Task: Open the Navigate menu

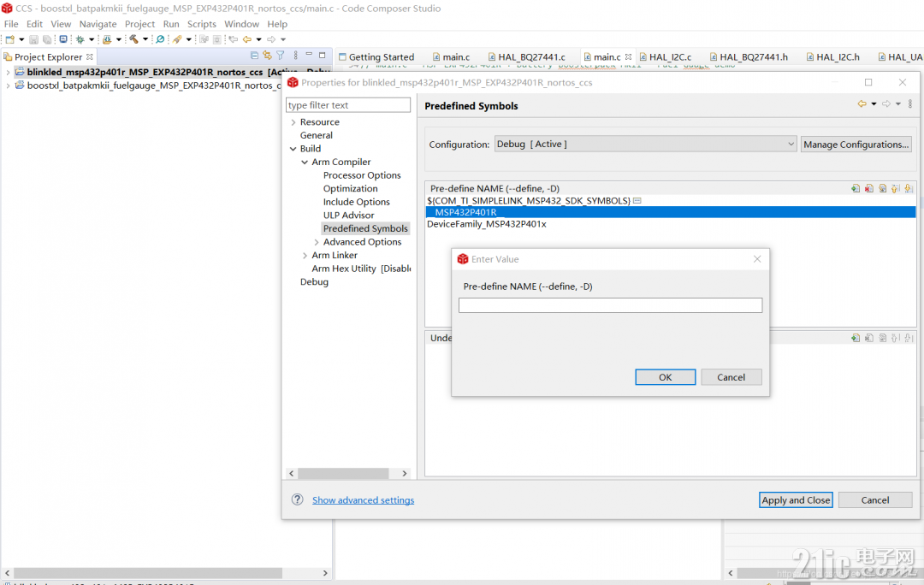Action: (98, 24)
